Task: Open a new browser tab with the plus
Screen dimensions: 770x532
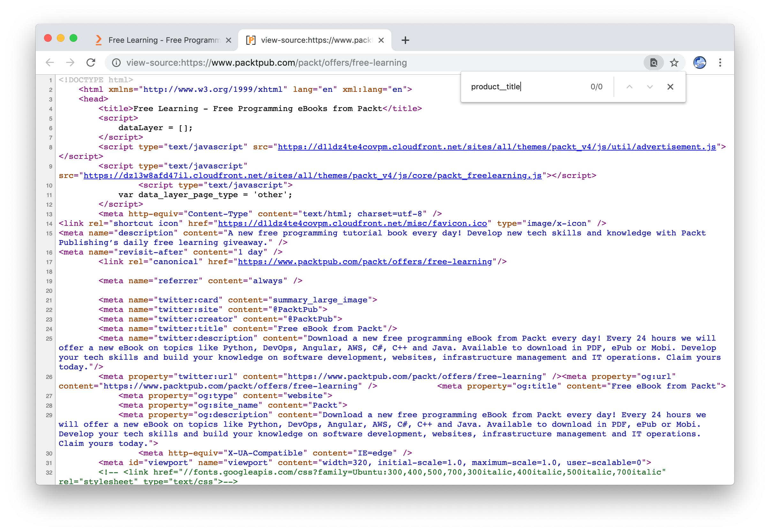Action: pyautogui.click(x=405, y=40)
